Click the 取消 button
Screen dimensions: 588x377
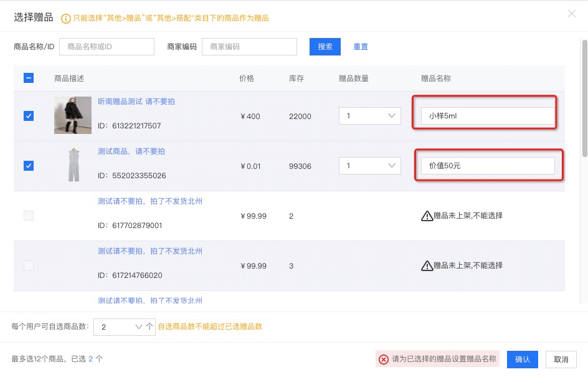click(x=561, y=360)
